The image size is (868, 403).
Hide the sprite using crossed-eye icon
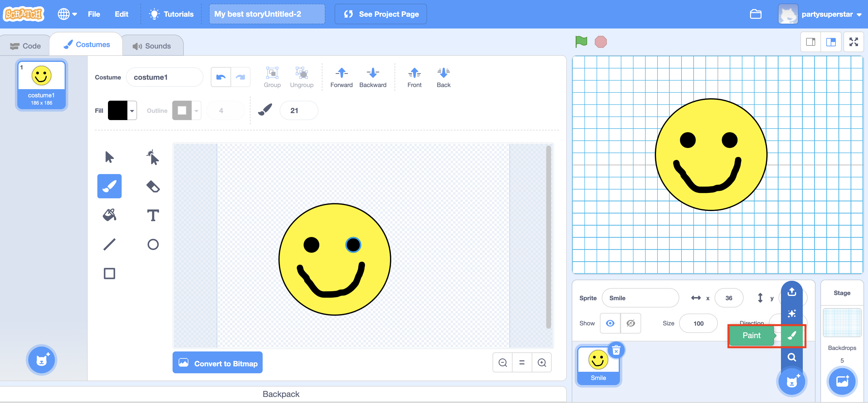(x=631, y=323)
